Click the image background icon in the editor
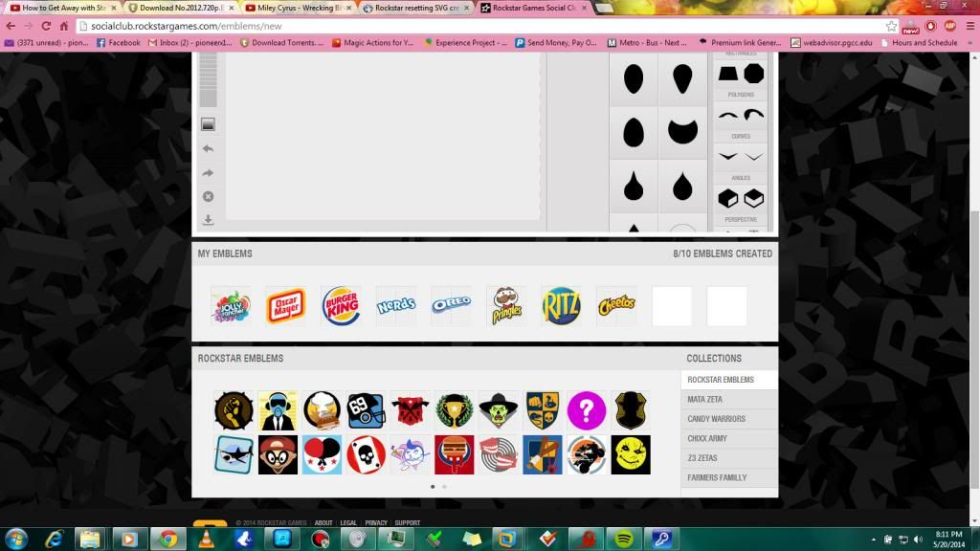Viewport: 980px width, 551px height. [208, 124]
